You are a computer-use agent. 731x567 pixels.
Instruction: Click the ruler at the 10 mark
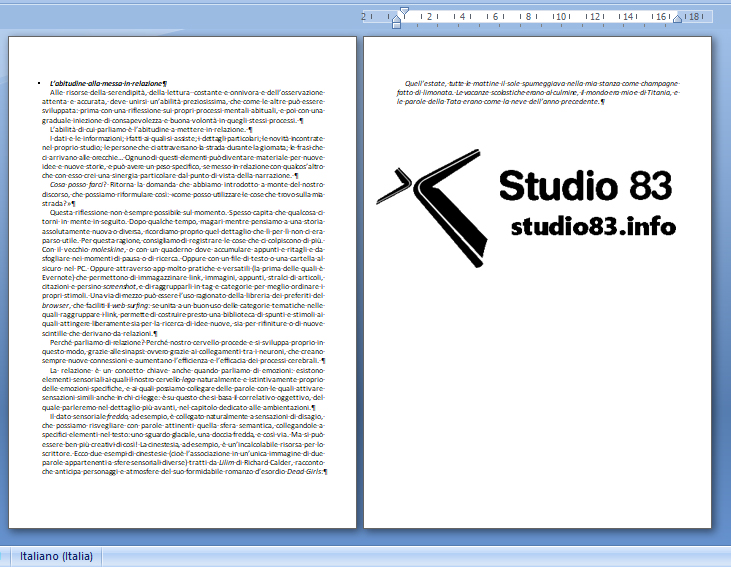pos(561,17)
